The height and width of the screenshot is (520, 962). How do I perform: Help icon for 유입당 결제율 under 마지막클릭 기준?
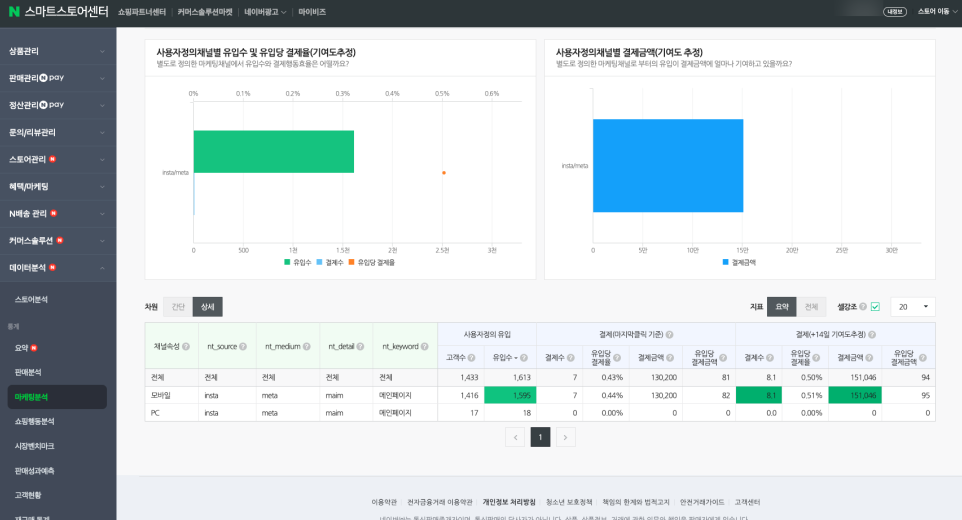click(x=617, y=358)
